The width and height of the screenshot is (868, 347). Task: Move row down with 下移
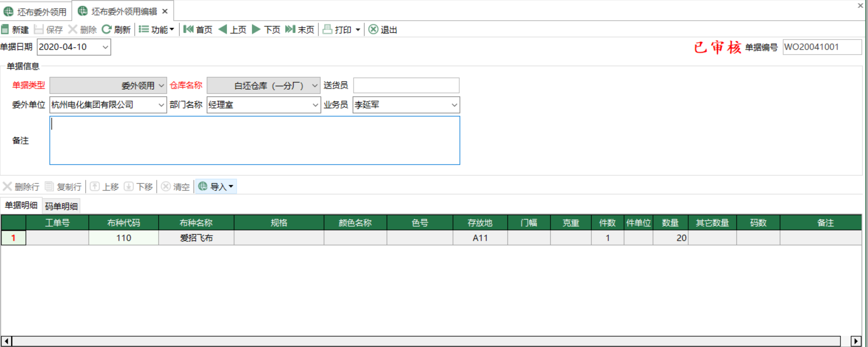tap(138, 186)
